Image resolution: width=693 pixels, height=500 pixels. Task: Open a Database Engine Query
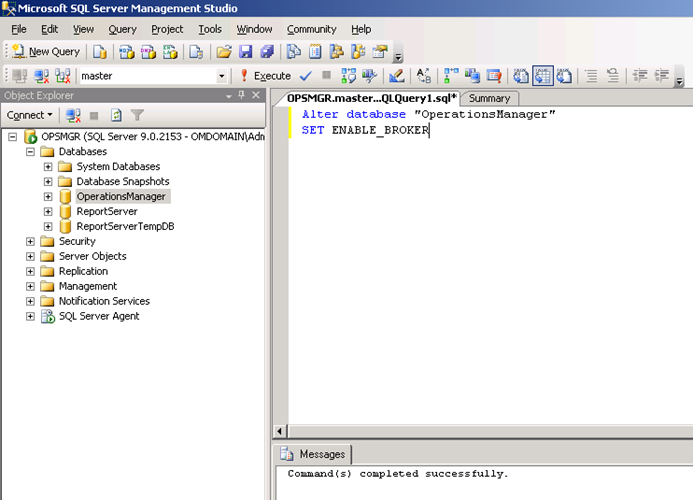(99, 52)
